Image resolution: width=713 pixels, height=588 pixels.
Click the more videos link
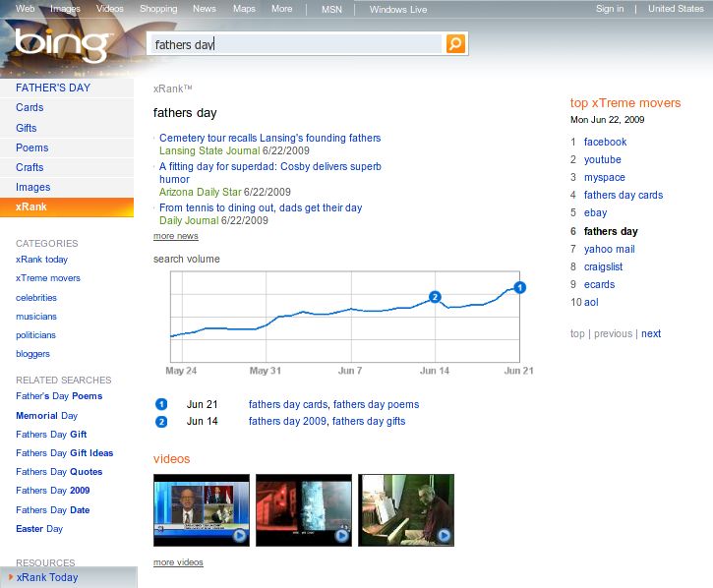coord(178,562)
